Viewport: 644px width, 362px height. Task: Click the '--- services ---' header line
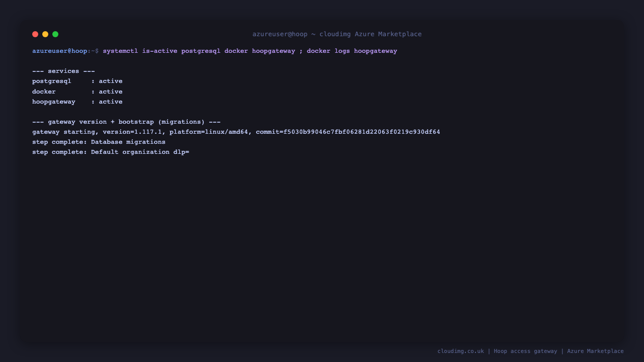[x=63, y=71]
